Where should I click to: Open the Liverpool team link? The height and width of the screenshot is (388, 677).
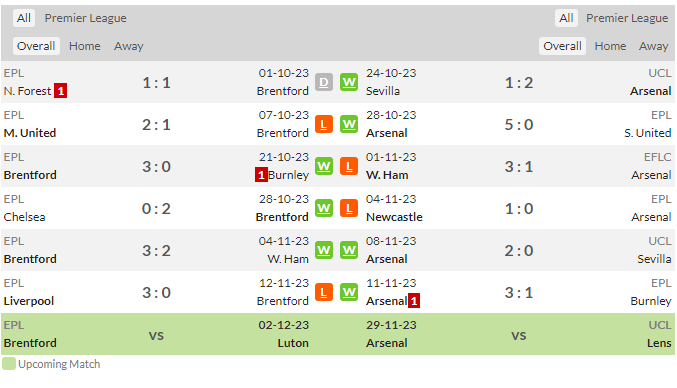click(29, 301)
